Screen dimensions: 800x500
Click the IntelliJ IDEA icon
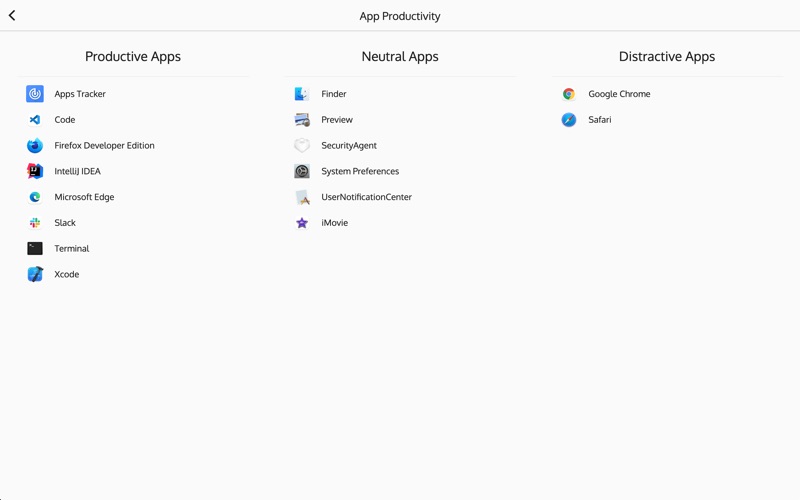(x=35, y=171)
